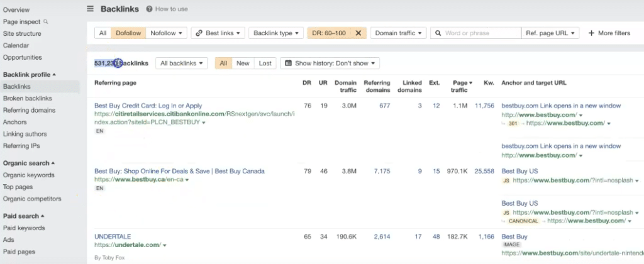Sort by the Page traffic column
This screenshot has width=644, height=264.
(461, 86)
